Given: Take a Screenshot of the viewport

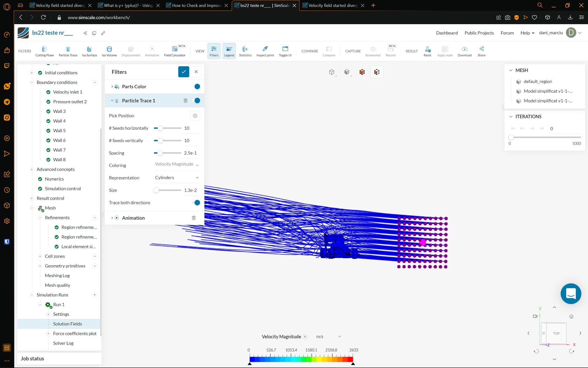Looking at the screenshot, I should (373, 51).
